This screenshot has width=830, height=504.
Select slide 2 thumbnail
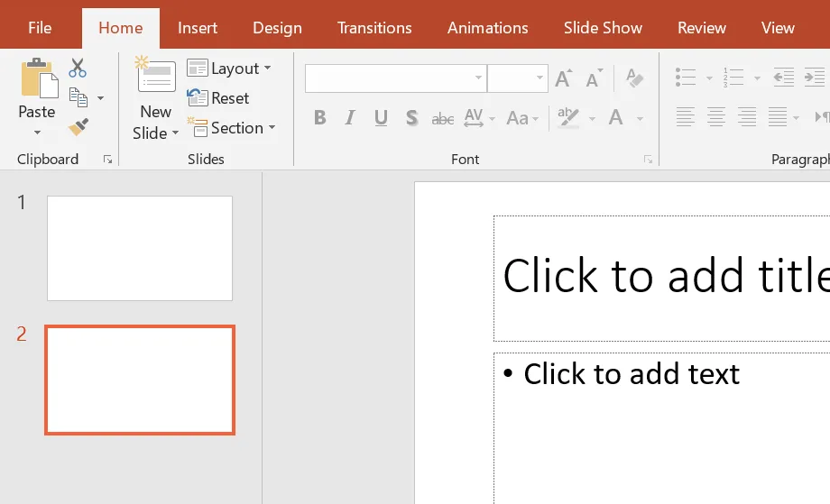pyautogui.click(x=140, y=380)
